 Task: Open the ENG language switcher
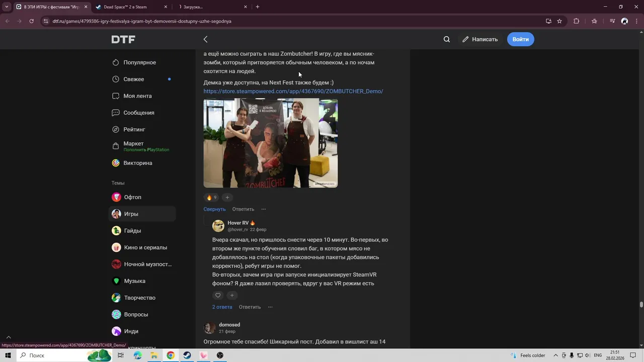[598, 355]
